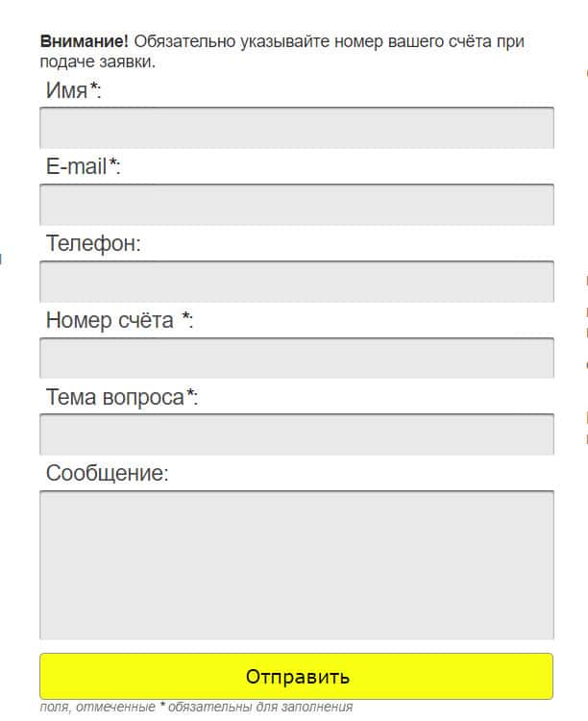The width and height of the screenshot is (588, 721).
Task: Click the Сообщение label text
Action: click(107, 474)
